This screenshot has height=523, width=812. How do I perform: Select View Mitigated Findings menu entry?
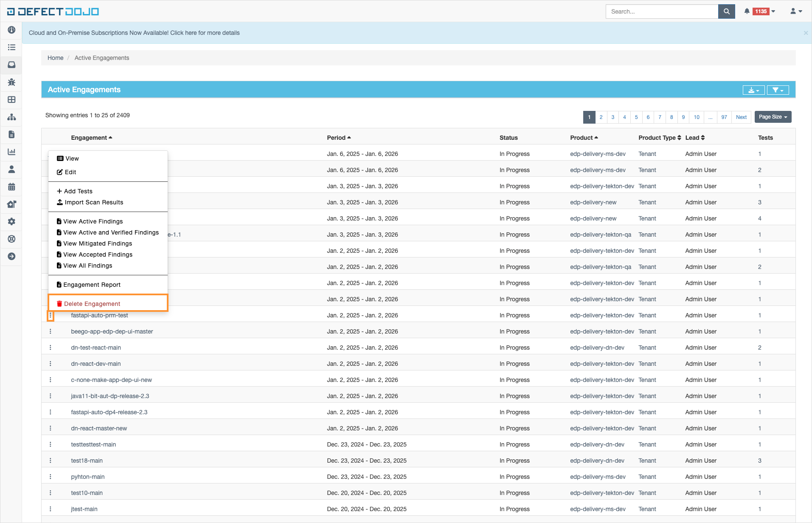[x=97, y=243]
